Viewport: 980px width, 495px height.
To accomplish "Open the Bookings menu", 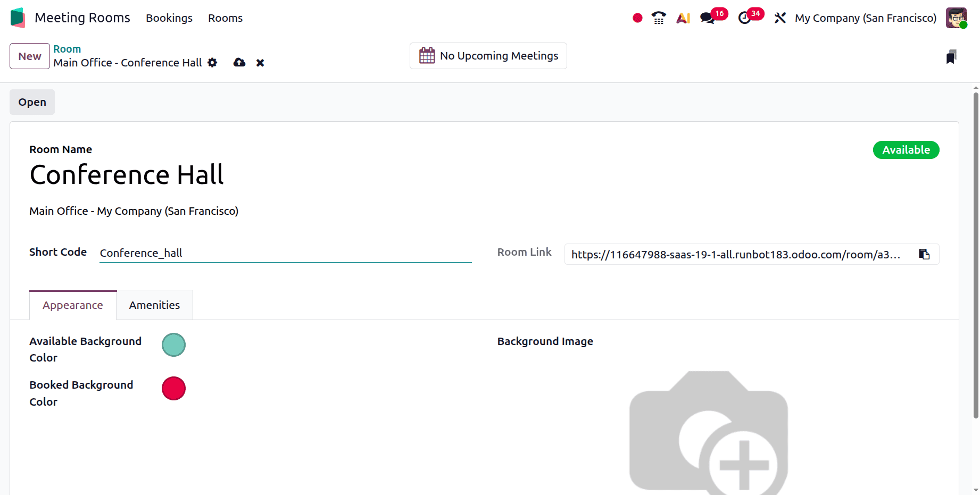I will coord(169,18).
